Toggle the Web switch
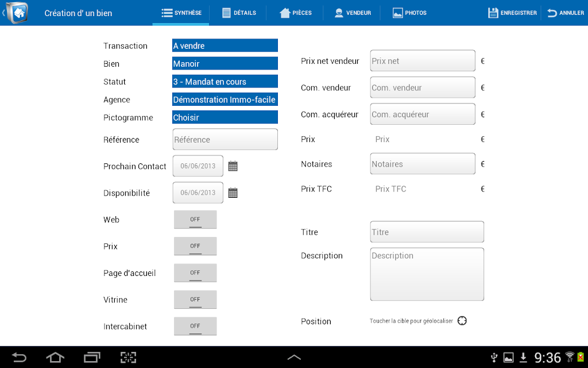Screen dimensions: 588x368 [x=195, y=219]
